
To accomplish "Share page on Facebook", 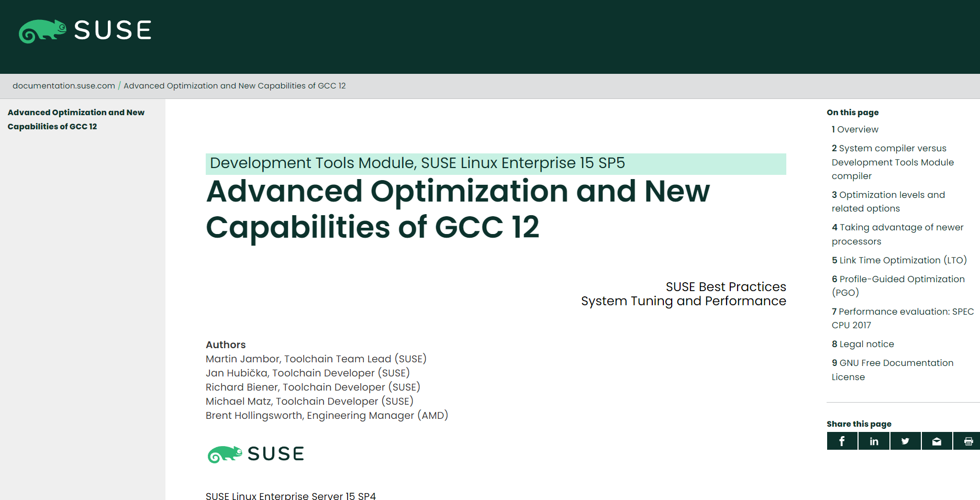I will click(x=842, y=441).
